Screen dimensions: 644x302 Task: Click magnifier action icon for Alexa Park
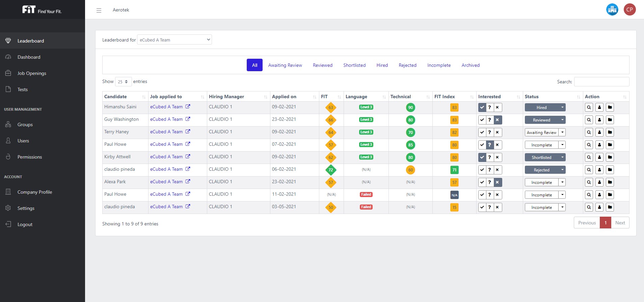coord(589,183)
